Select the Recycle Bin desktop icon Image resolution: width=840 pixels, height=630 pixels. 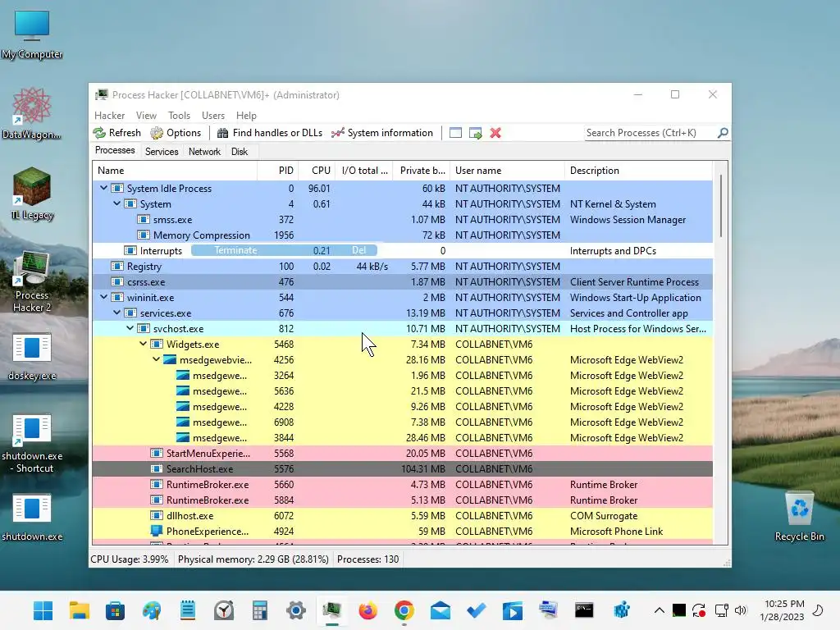click(799, 517)
